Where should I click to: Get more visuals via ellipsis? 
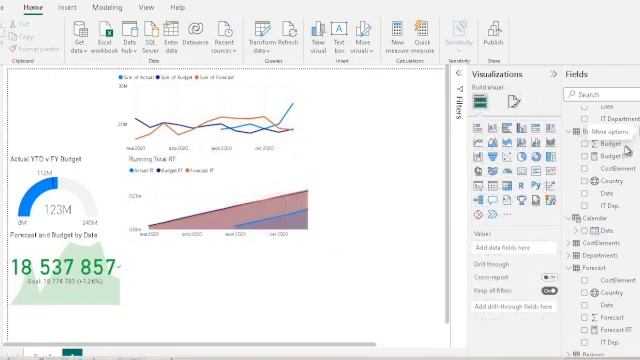[507, 214]
